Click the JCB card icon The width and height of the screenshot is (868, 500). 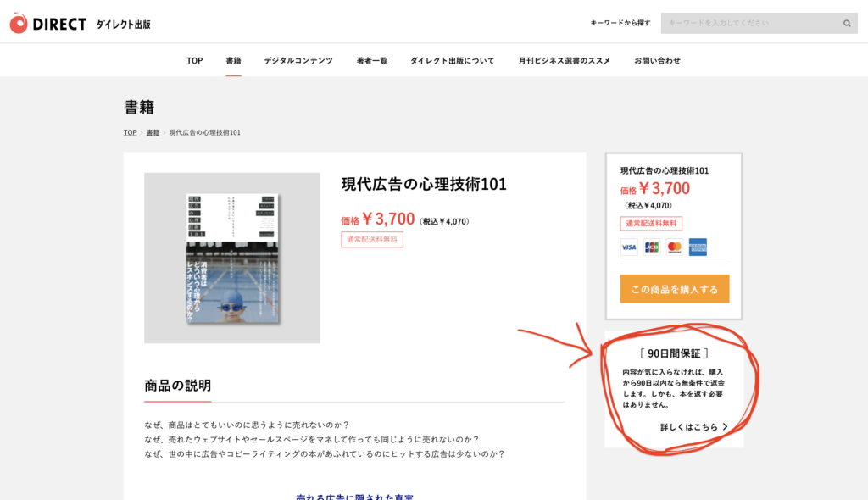tap(652, 247)
